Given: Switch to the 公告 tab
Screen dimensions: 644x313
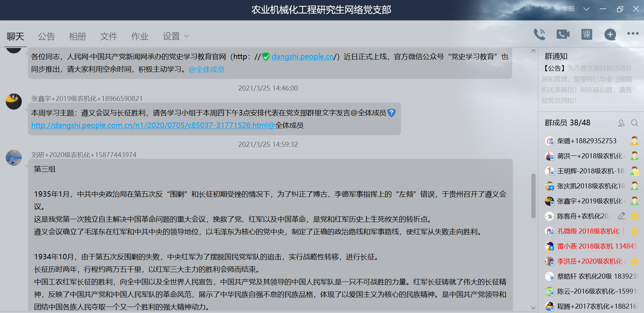Looking at the screenshot, I should [x=47, y=37].
